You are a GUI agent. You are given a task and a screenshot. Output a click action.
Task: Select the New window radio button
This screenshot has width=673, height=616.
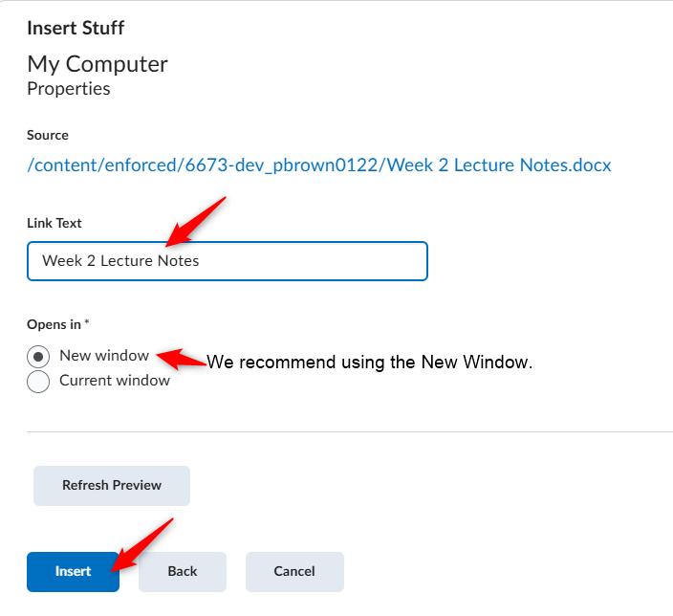pos(38,357)
